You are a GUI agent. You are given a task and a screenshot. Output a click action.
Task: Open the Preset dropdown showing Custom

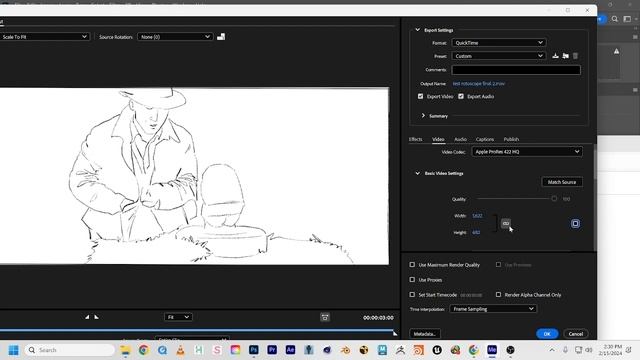[x=499, y=56]
